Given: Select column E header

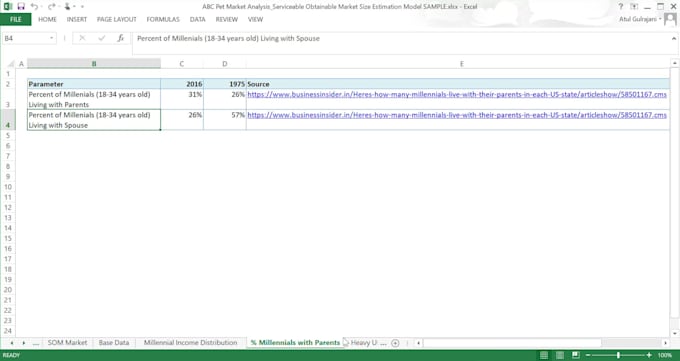Looking at the screenshot, I should click(x=461, y=64).
